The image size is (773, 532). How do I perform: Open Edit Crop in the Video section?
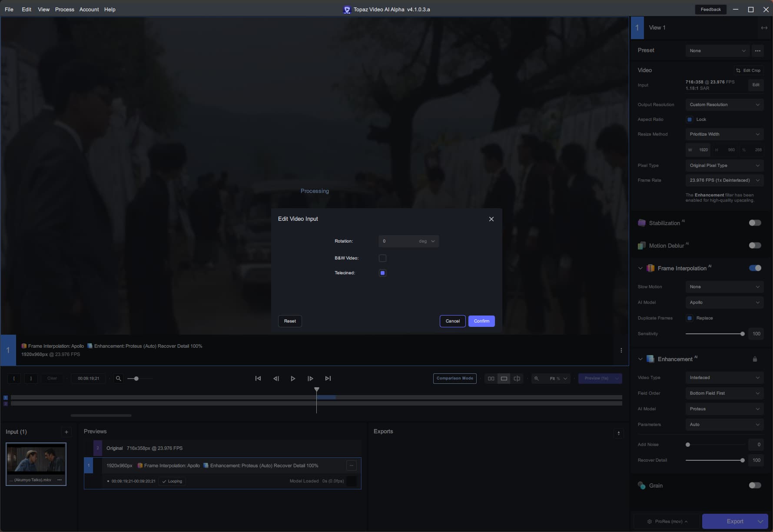coord(749,70)
